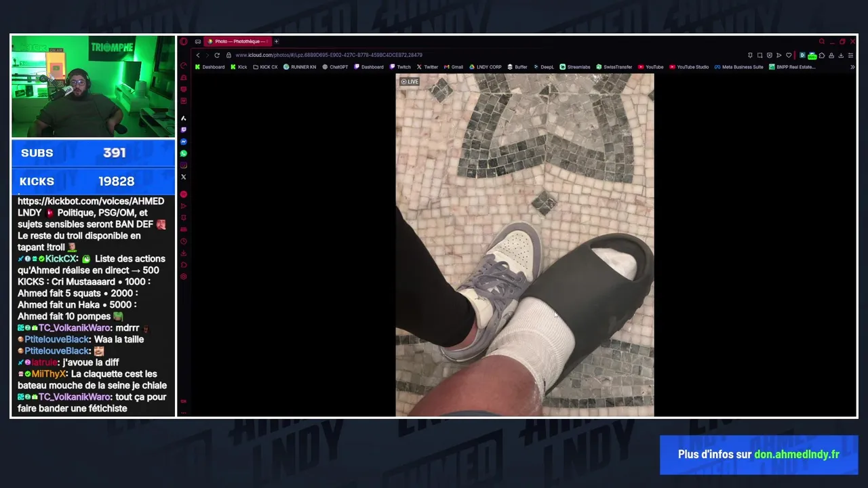
Task: Toggle the LIVE photo badge
Action: point(410,81)
